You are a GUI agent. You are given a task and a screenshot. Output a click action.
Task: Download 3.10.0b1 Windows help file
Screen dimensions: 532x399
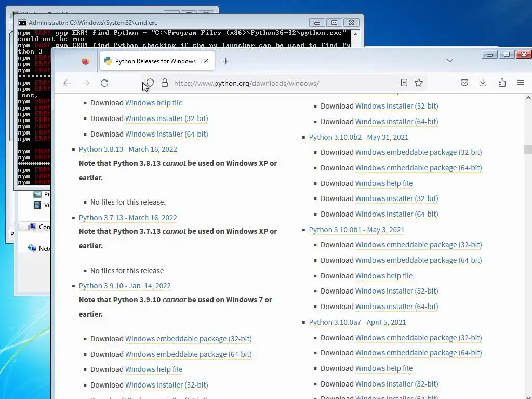(384, 276)
